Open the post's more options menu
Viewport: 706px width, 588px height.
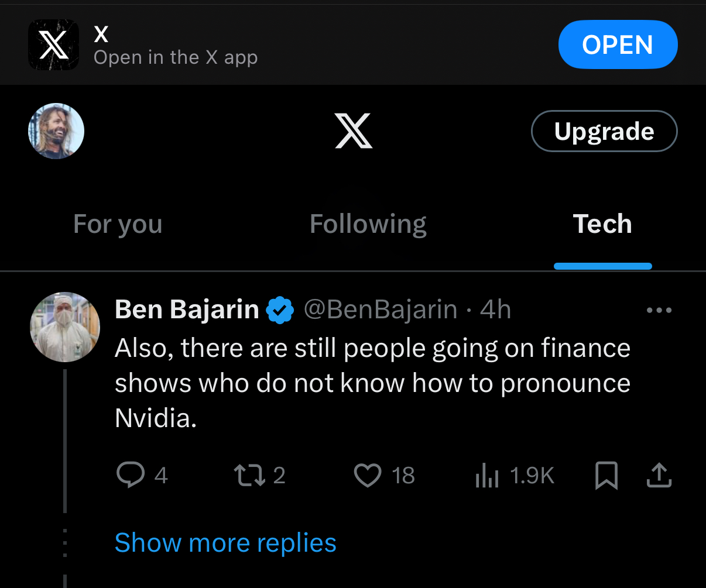point(659,310)
